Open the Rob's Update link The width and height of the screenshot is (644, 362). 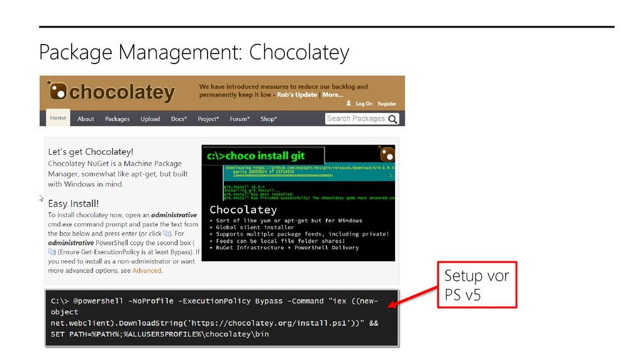tap(297, 95)
